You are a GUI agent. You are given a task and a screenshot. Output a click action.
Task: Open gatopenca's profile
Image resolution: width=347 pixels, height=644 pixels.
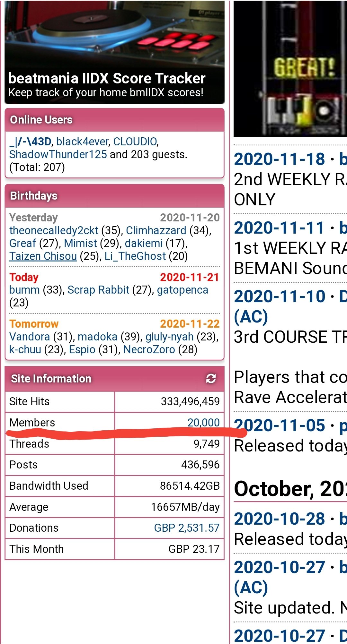click(x=182, y=290)
